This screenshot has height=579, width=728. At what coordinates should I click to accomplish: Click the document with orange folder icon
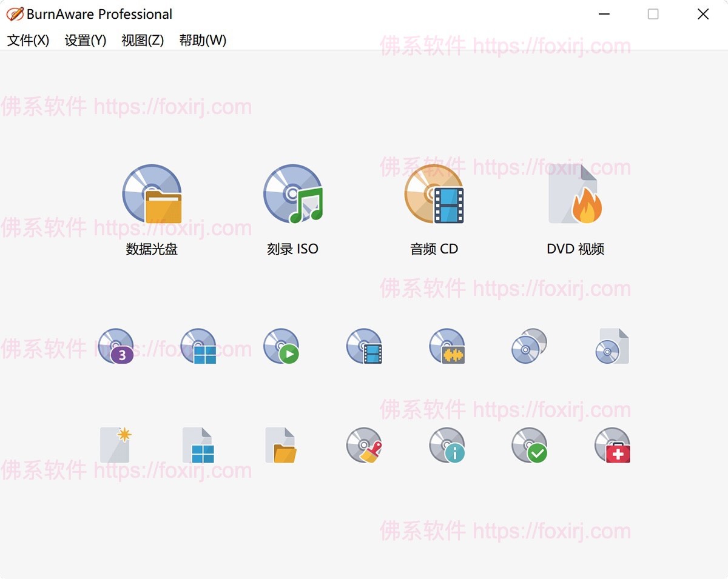(x=281, y=445)
